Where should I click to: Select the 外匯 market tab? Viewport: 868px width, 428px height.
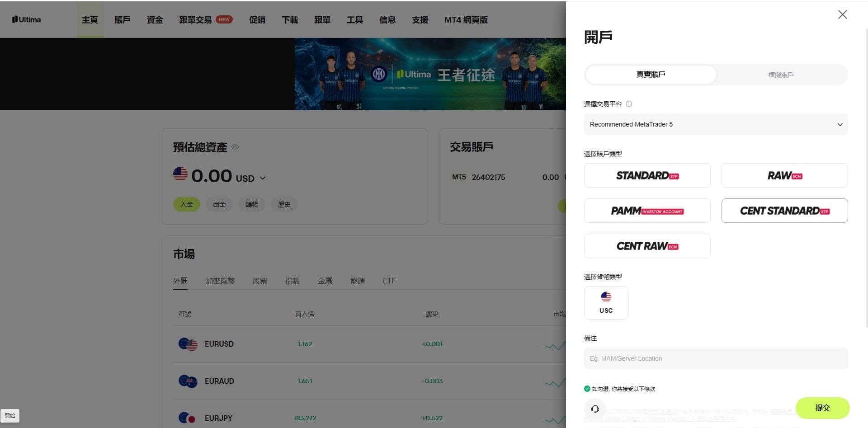point(180,281)
